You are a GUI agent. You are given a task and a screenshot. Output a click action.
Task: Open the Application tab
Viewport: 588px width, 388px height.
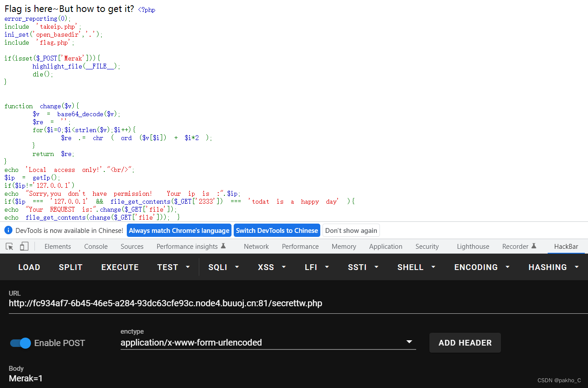(x=386, y=247)
